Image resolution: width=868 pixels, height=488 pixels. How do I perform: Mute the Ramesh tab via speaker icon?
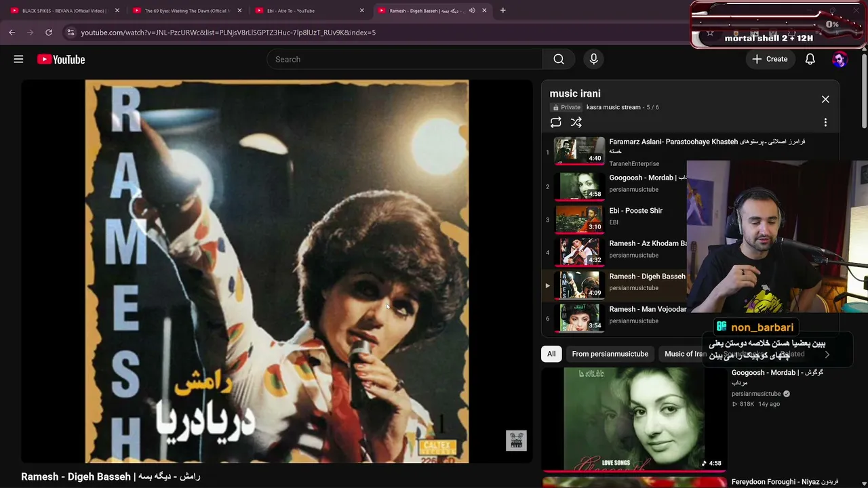(472, 10)
